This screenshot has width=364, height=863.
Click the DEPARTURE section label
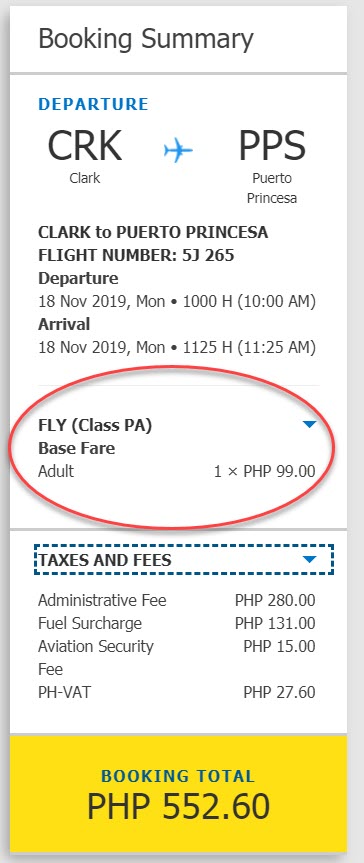tap(93, 104)
